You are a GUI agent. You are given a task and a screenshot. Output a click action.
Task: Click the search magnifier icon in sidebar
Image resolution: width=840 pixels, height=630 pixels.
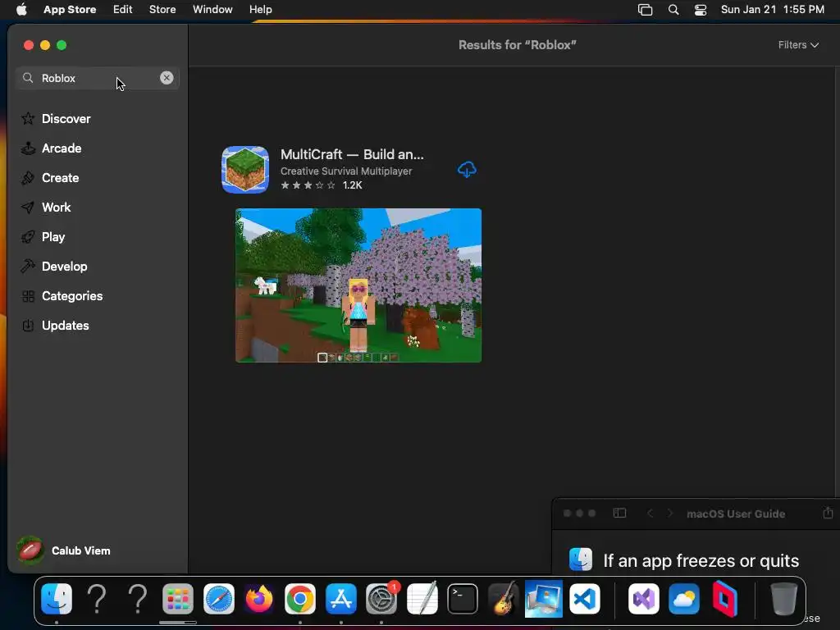click(28, 78)
